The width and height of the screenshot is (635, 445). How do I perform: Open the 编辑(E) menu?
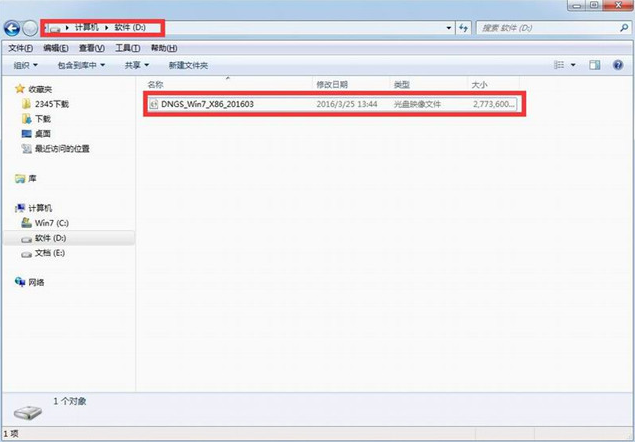coord(56,48)
